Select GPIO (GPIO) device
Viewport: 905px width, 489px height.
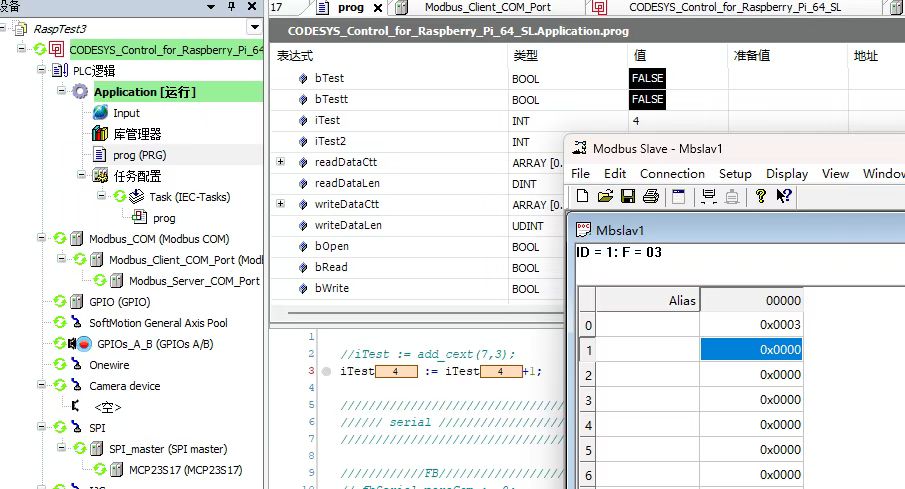[119, 302]
